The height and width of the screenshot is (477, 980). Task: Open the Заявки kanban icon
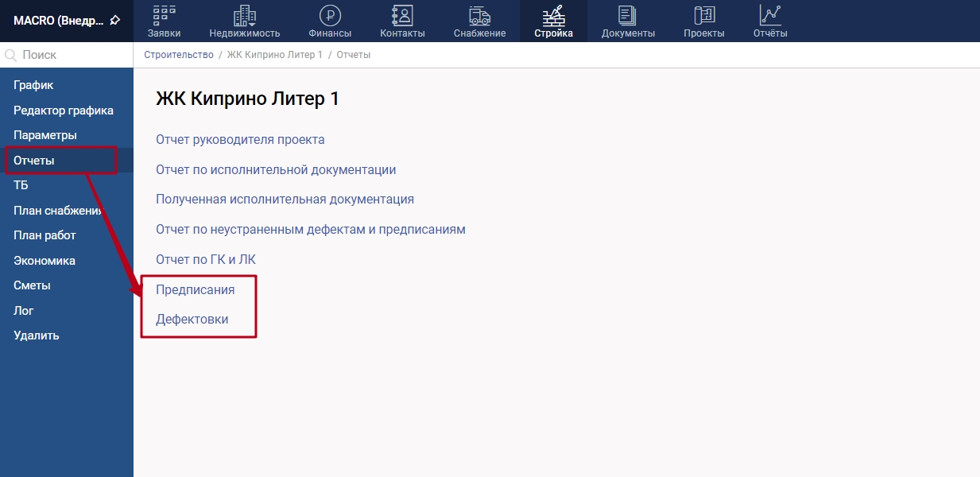tap(164, 15)
